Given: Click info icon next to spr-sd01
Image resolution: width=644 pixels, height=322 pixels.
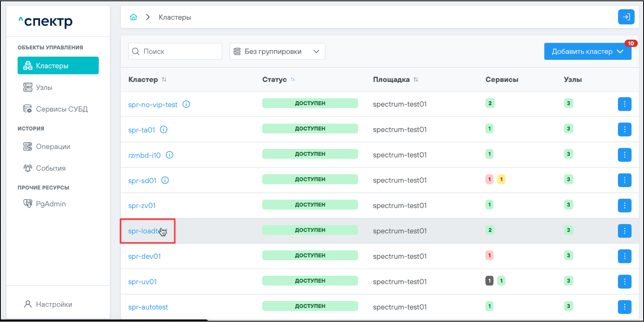Looking at the screenshot, I should [165, 180].
